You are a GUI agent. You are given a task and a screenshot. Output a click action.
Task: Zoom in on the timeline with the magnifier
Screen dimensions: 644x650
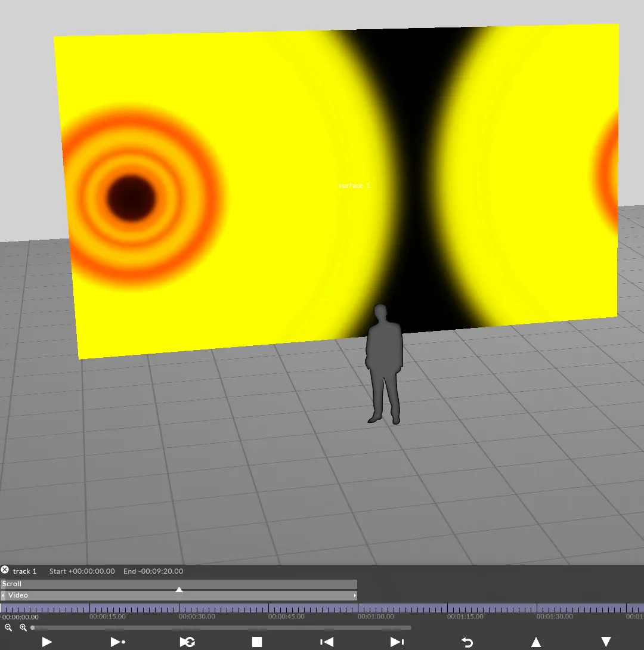click(x=23, y=627)
